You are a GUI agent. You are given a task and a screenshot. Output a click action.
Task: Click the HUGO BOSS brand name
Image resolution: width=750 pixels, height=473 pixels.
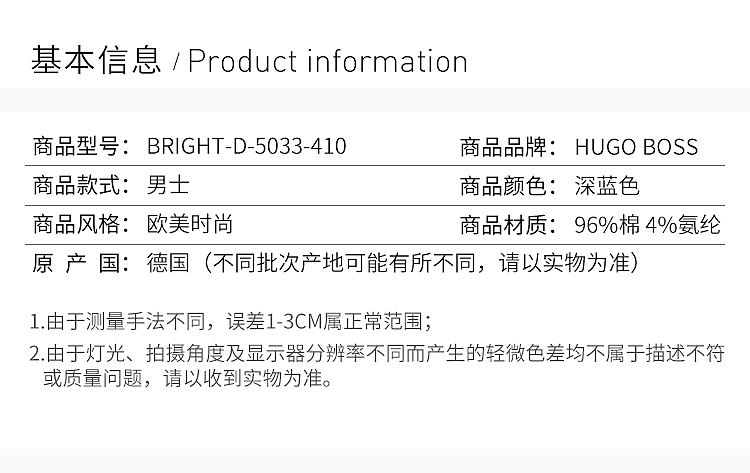tap(636, 147)
